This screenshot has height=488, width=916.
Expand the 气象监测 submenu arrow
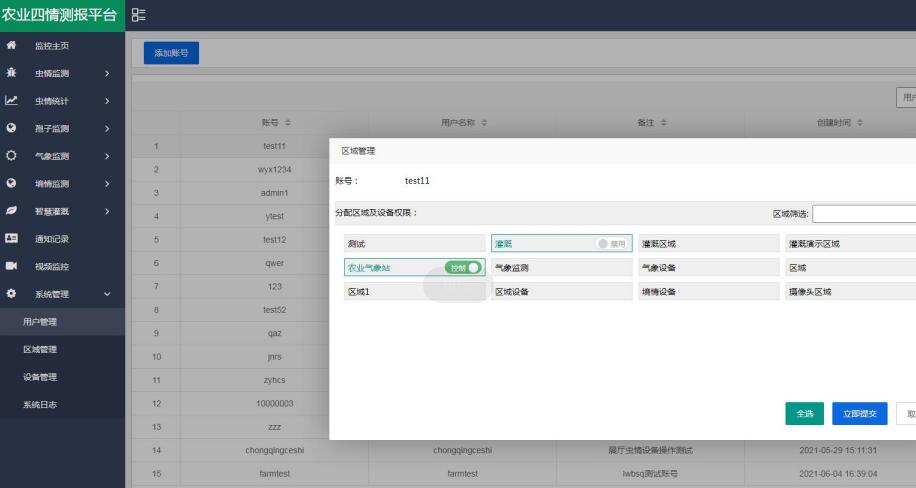click(x=106, y=156)
